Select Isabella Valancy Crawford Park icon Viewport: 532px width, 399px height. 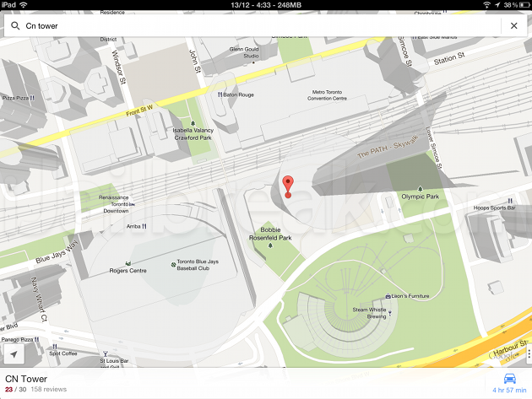[x=193, y=123]
